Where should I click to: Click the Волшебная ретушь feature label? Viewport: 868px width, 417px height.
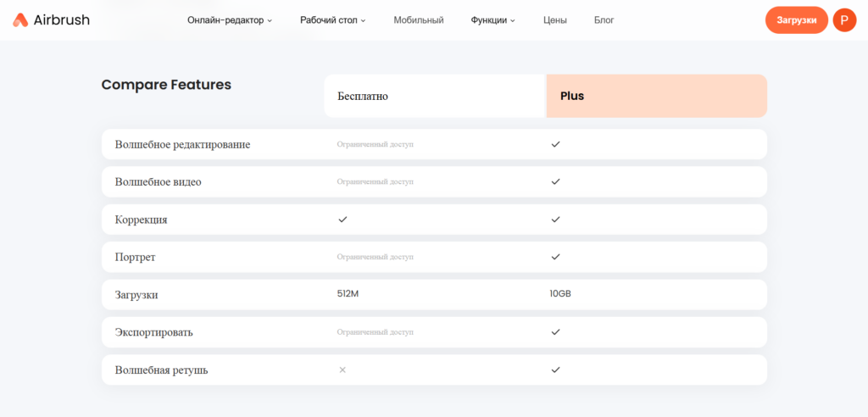click(x=162, y=370)
